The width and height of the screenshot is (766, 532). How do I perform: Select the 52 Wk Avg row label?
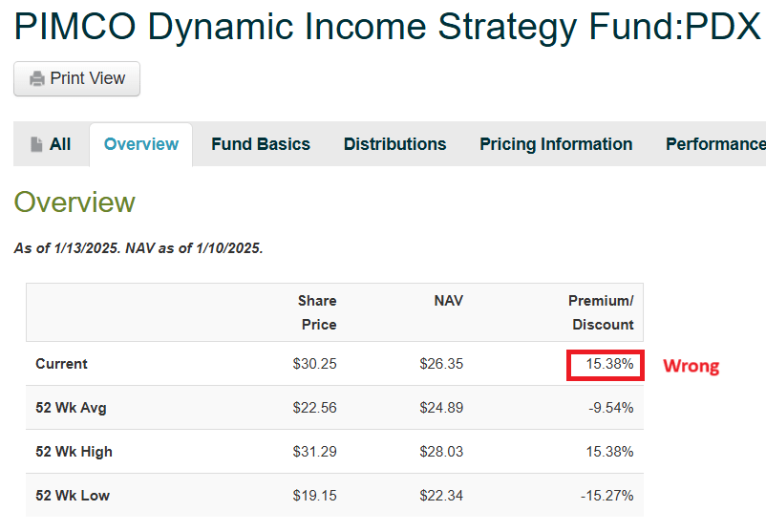(x=71, y=408)
